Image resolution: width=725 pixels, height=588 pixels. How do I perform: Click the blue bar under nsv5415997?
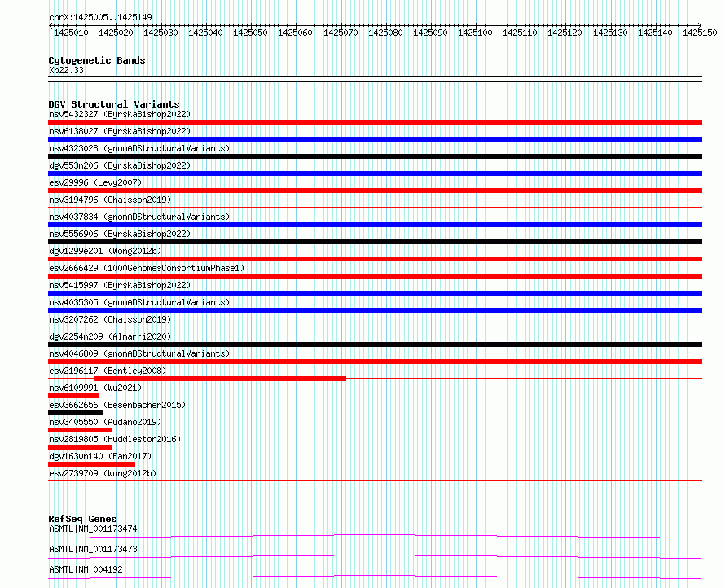(375, 293)
